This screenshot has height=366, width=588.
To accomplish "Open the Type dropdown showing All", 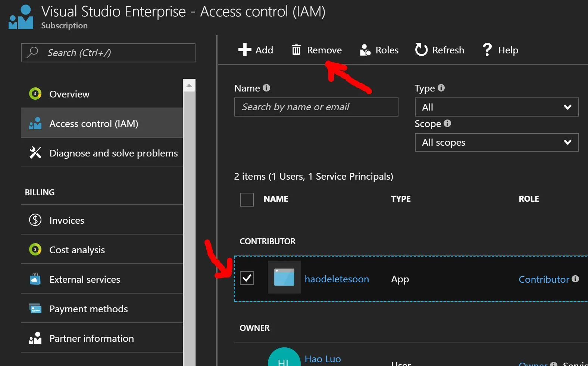I will pos(497,107).
